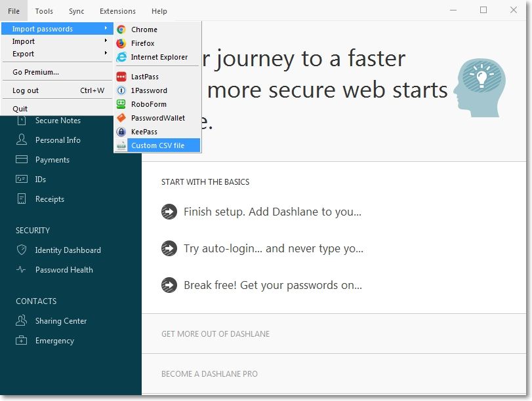Pick PasswordWallet from the import list
The height and width of the screenshot is (401, 532).
coord(157,118)
